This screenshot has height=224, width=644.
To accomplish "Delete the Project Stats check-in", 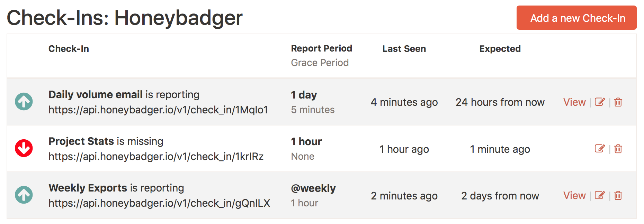I will coord(619,149).
